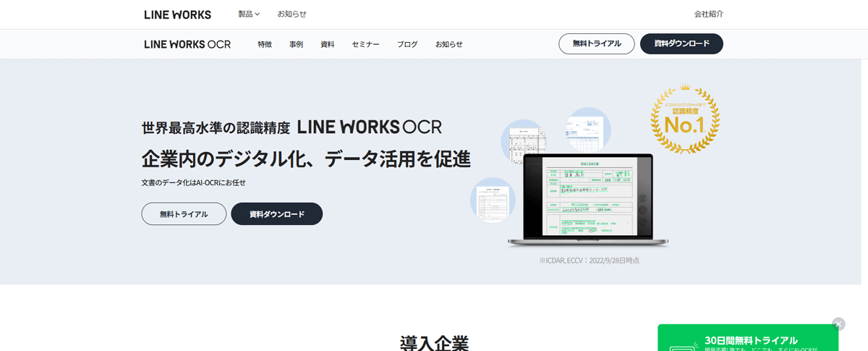Click 資料ダウンロード below the hero headline
This screenshot has width=868, height=351.
(x=276, y=214)
